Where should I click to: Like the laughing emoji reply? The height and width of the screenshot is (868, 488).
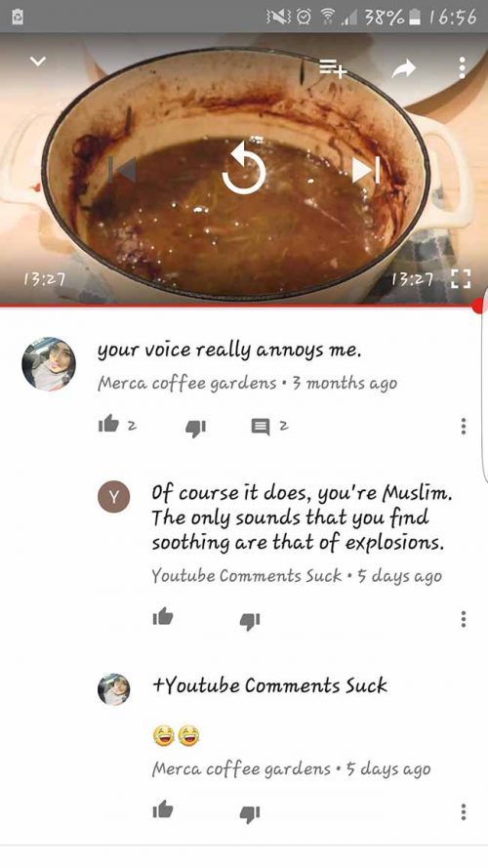[x=163, y=810]
